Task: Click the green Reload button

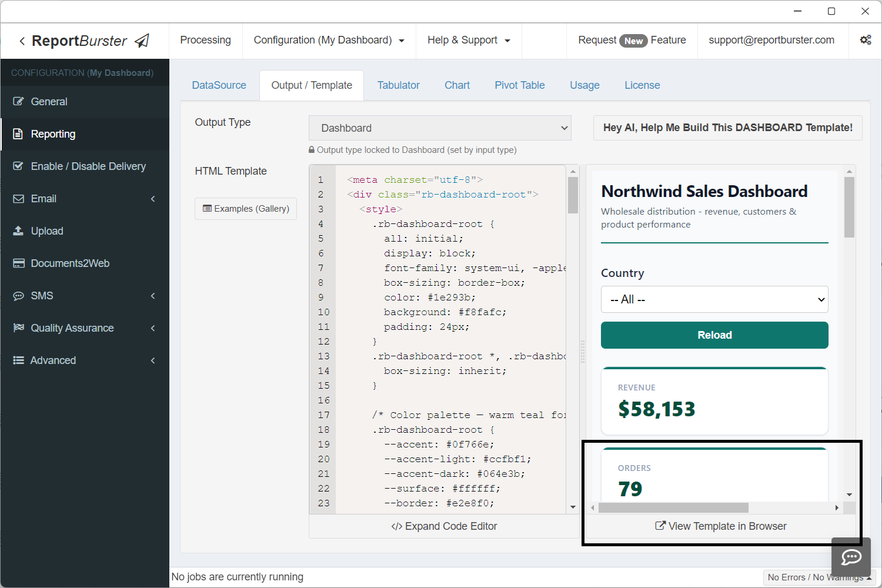Action: click(714, 335)
